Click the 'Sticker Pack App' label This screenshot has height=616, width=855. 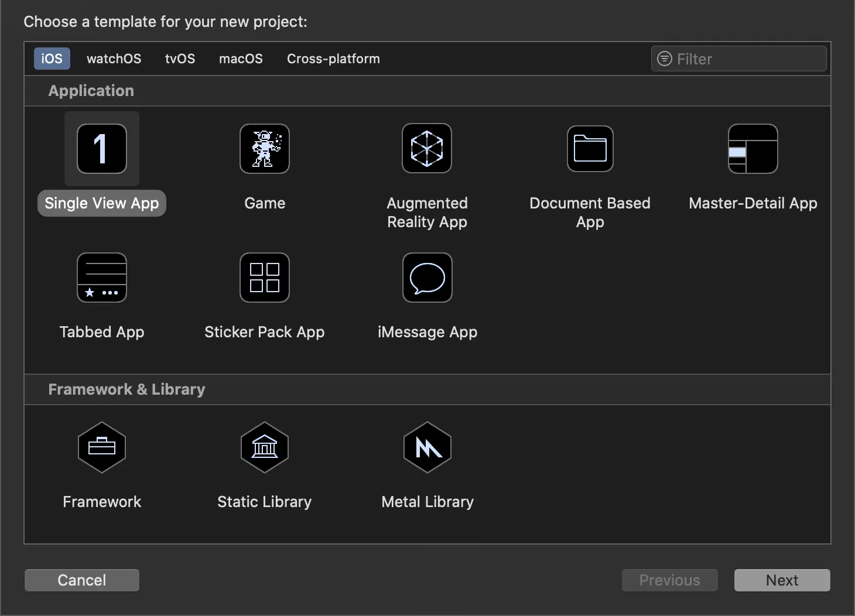(265, 332)
